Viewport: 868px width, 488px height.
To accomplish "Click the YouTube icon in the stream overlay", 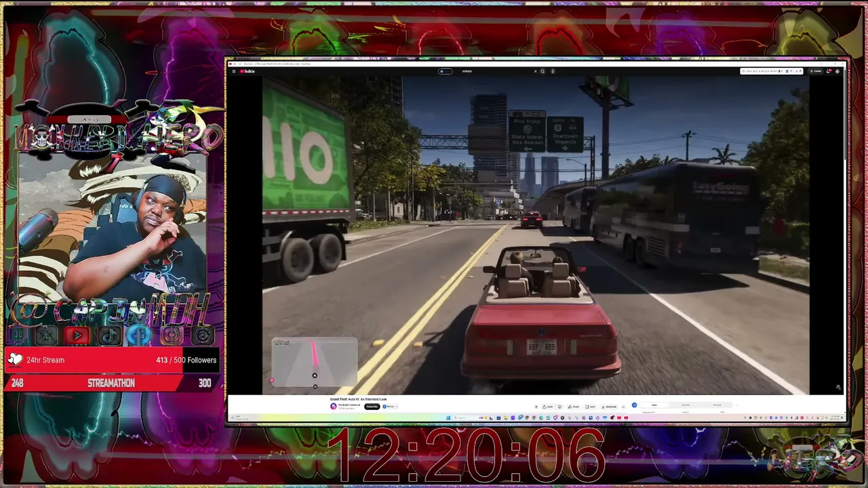I will 77,335.
